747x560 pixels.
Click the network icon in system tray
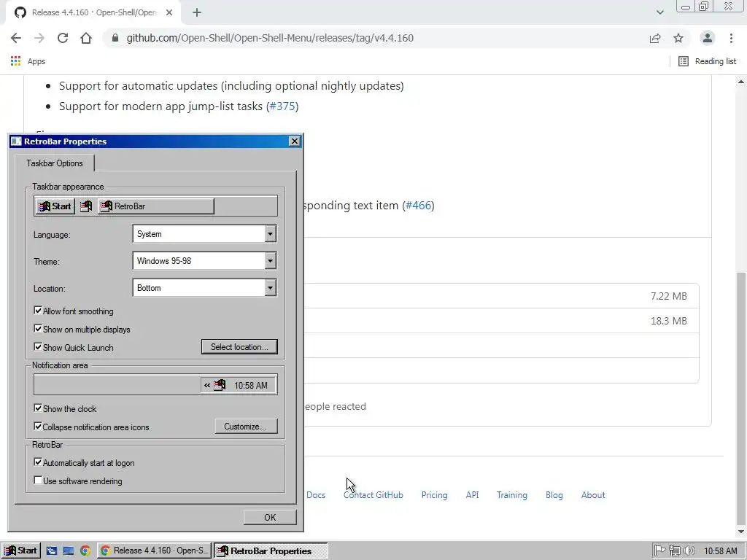[x=674, y=551]
